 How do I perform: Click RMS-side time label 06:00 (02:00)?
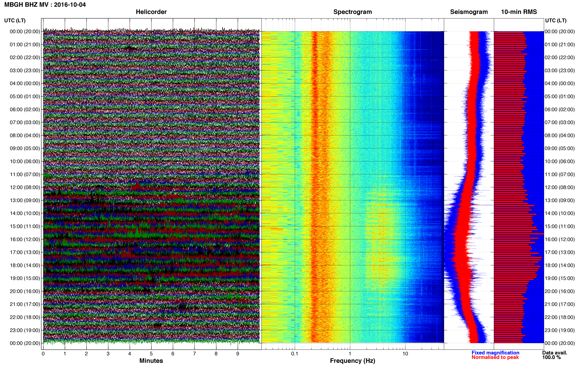(x=560, y=110)
